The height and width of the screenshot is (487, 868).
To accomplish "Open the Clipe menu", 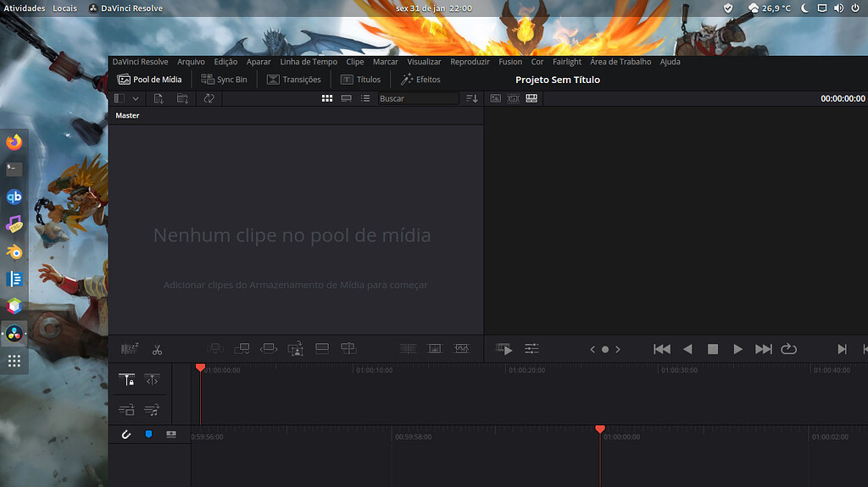I will (x=355, y=62).
